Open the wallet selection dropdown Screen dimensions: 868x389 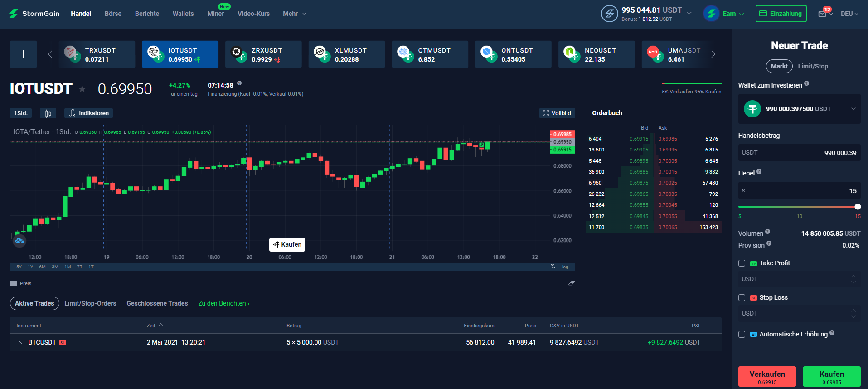[x=800, y=109]
